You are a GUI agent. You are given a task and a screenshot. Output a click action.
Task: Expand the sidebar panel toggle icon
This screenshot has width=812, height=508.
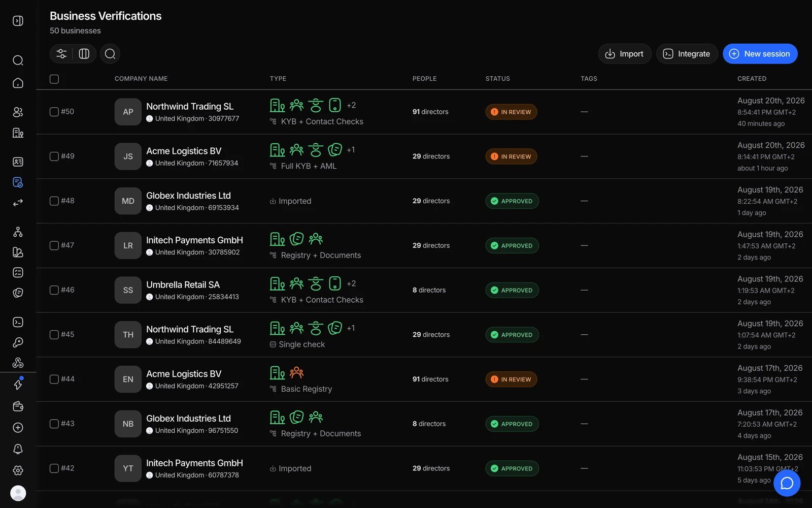tap(18, 21)
